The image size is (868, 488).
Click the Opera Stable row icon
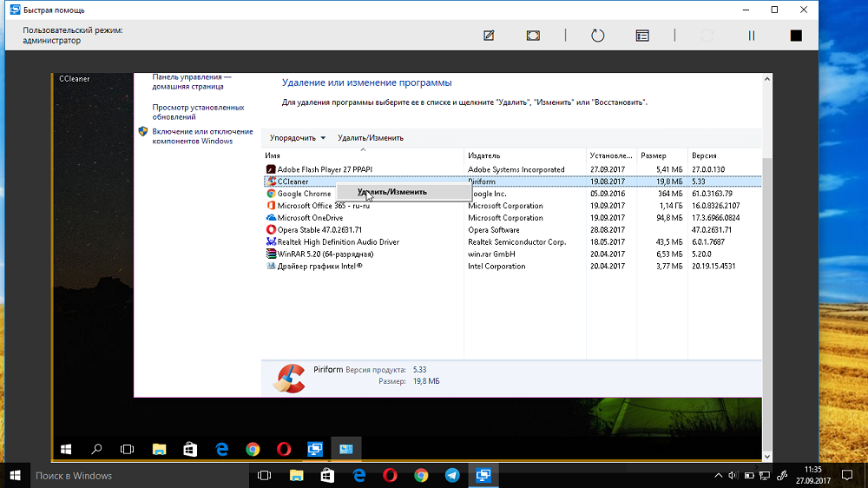click(271, 230)
